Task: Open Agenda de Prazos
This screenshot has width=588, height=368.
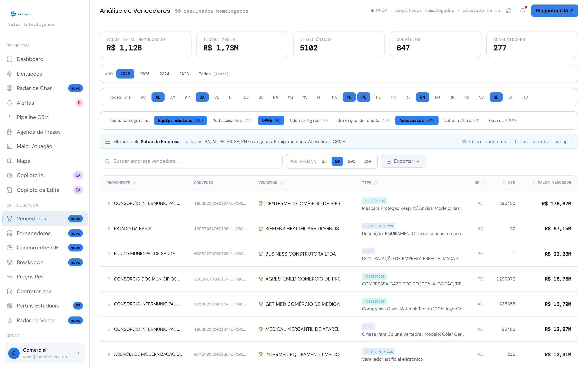Action: (x=45, y=132)
